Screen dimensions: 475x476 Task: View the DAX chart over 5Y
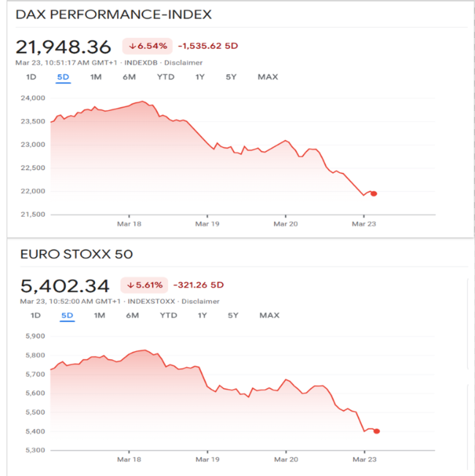[x=231, y=77]
